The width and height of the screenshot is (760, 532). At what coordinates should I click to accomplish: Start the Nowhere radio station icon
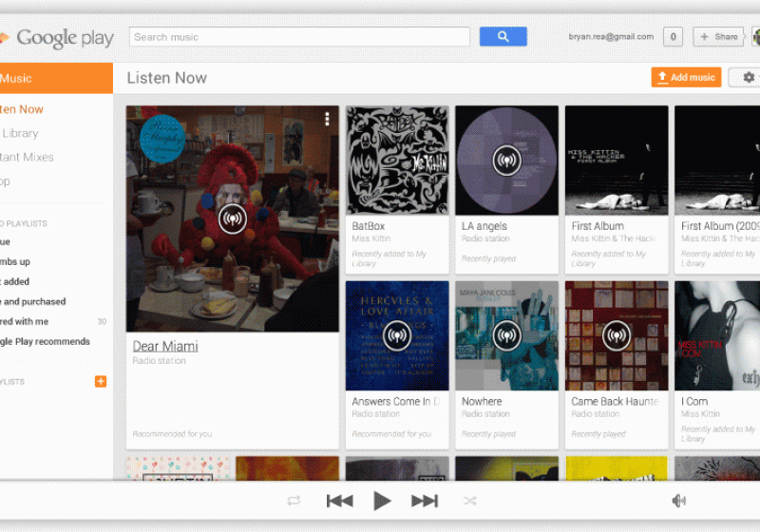(x=507, y=335)
